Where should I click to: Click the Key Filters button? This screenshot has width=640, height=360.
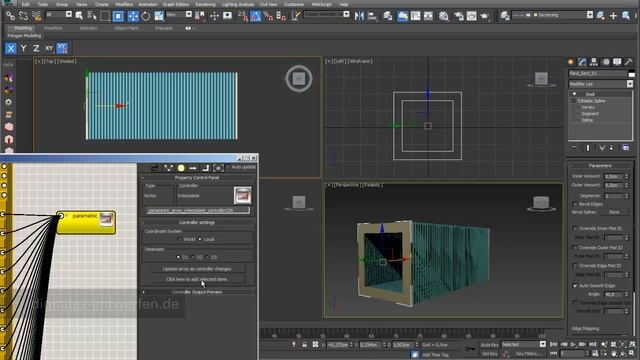[x=529, y=354]
